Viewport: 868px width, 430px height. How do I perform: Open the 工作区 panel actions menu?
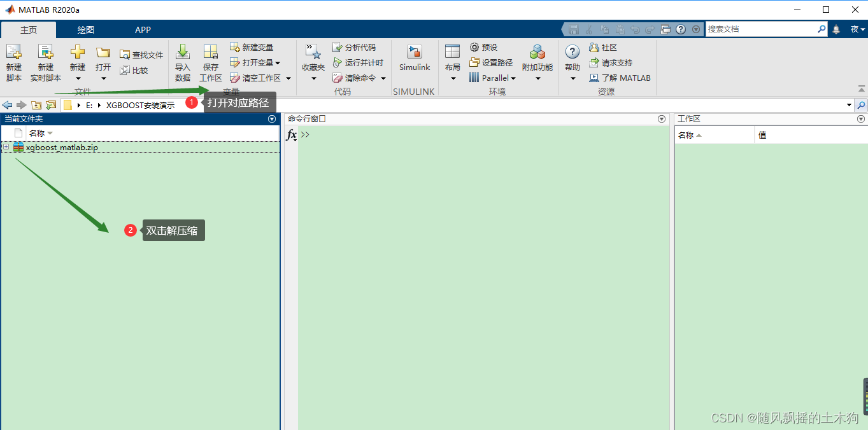(861, 119)
